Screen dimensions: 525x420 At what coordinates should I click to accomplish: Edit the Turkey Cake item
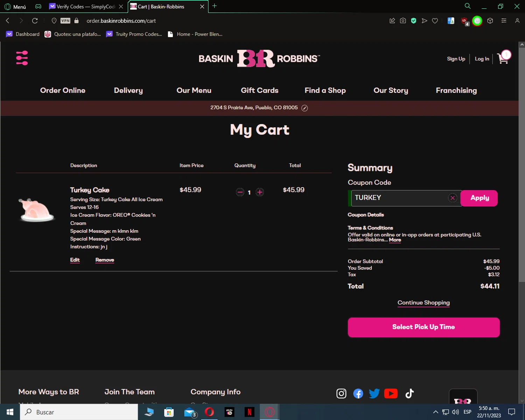click(x=75, y=260)
